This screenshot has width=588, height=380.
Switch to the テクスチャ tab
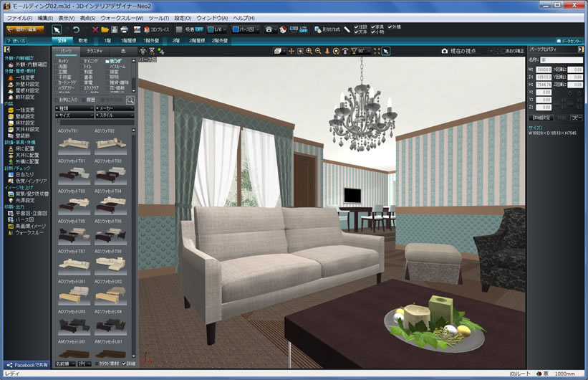[94, 52]
